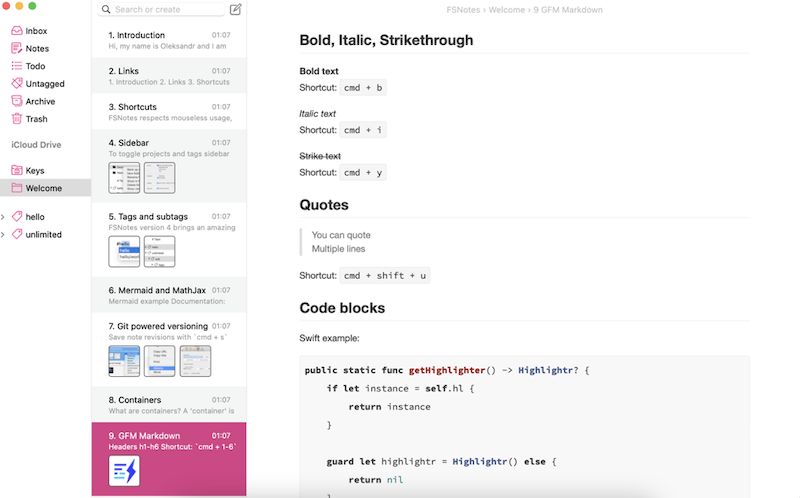Image resolution: width=800 pixels, height=498 pixels.
Task: Select the 9. GFM Markdown note
Action: [x=169, y=459]
